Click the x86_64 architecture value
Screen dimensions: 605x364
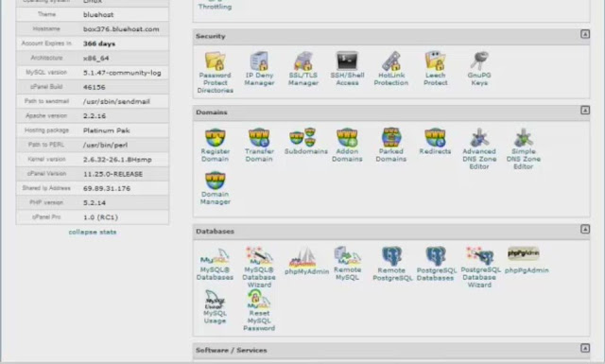[96, 59]
